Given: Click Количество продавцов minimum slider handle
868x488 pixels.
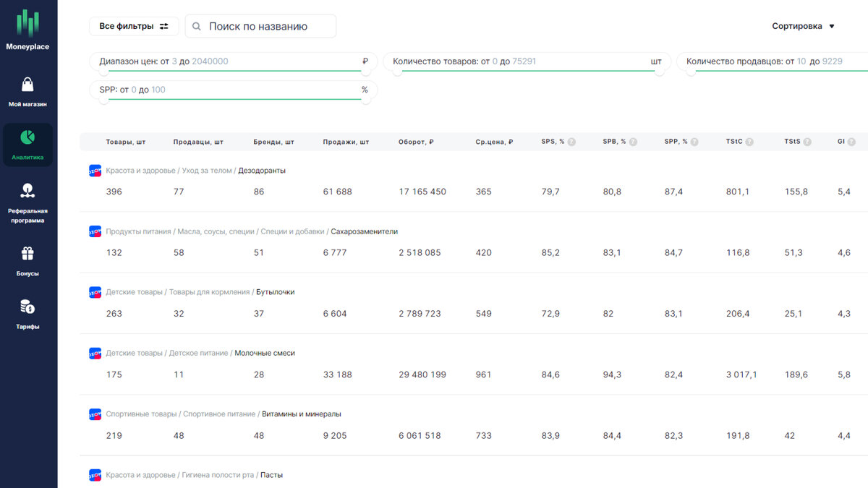Looking at the screenshot, I should [x=692, y=70].
